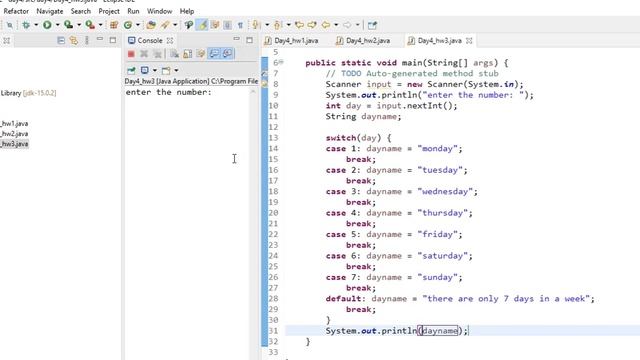Click the Clear Console icon
The image size is (640, 360).
click(174, 54)
